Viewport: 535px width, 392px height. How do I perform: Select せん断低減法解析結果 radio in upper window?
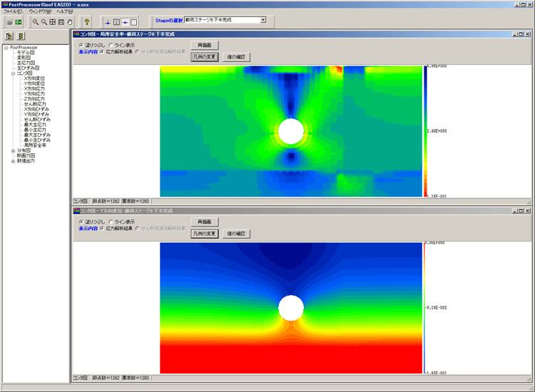pos(137,52)
